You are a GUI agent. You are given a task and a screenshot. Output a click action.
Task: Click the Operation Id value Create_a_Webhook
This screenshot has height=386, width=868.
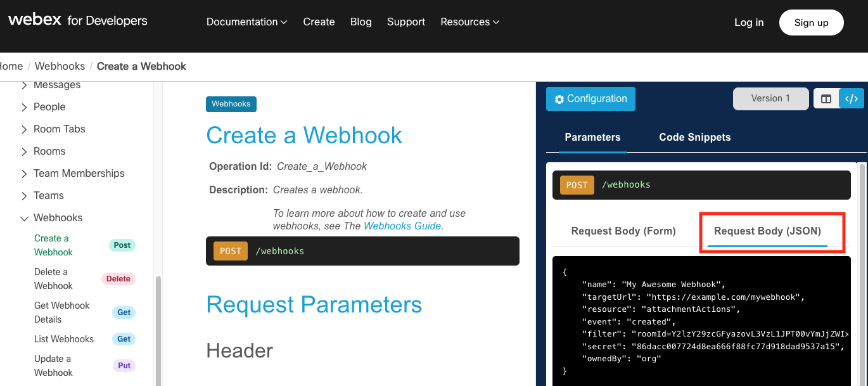coord(322,167)
